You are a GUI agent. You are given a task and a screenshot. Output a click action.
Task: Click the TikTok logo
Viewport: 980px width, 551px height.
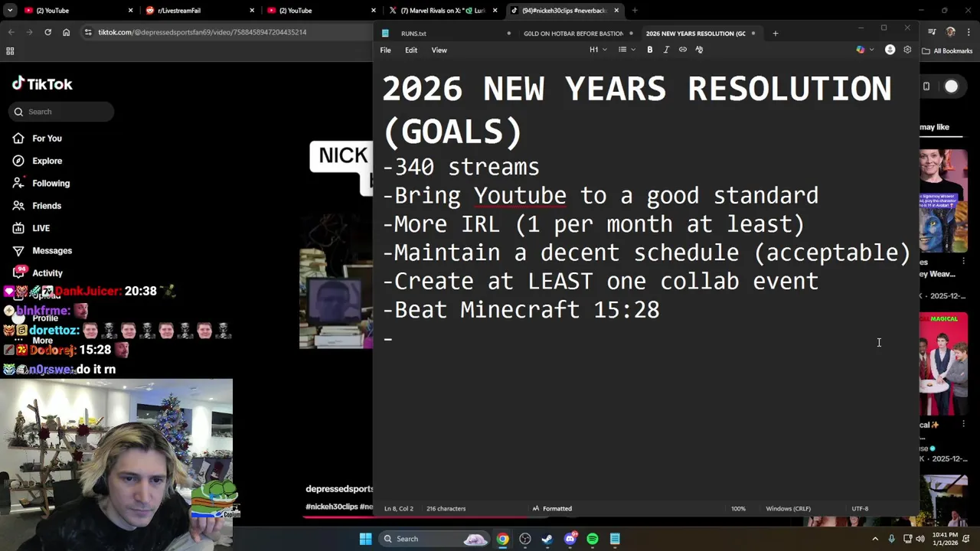click(42, 84)
